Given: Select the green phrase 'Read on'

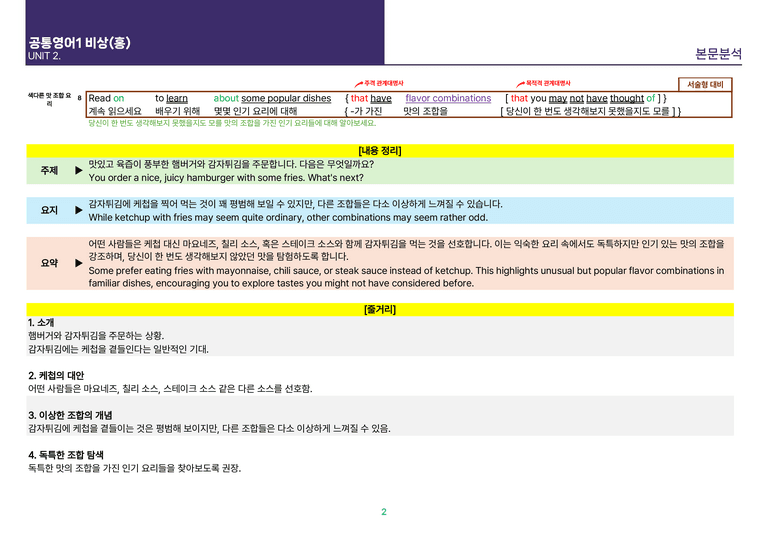Looking at the screenshot, I should pos(106,98).
